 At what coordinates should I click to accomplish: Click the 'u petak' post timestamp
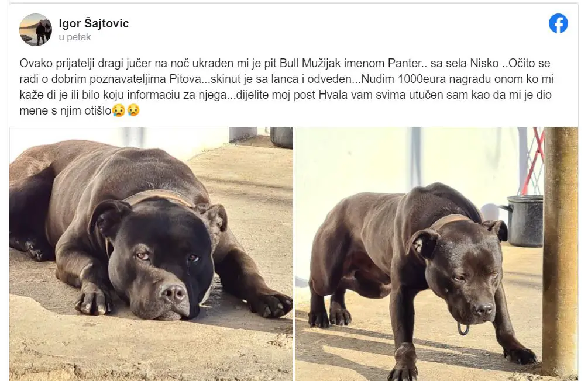pyautogui.click(x=75, y=37)
